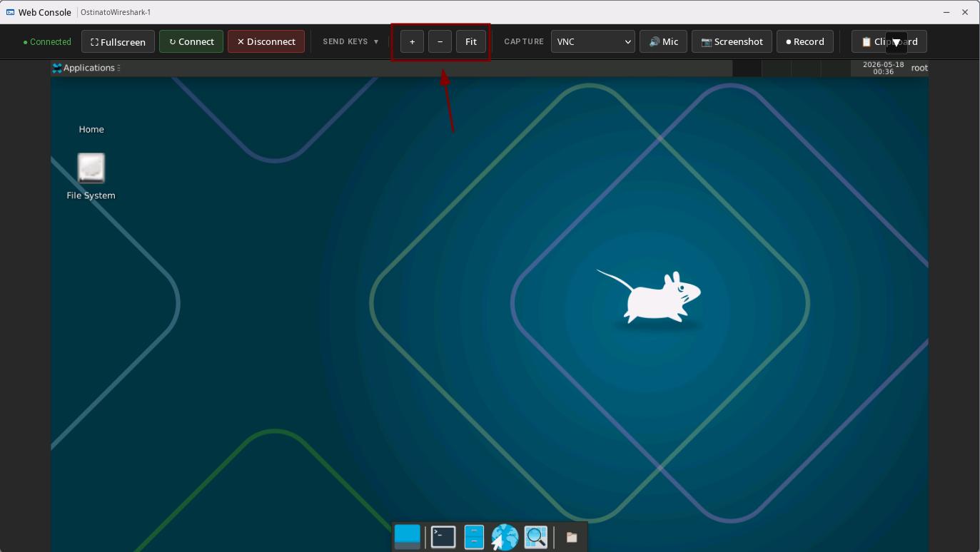Close the Web Console window
Image resolution: width=980 pixels, height=552 pixels.
point(965,12)
